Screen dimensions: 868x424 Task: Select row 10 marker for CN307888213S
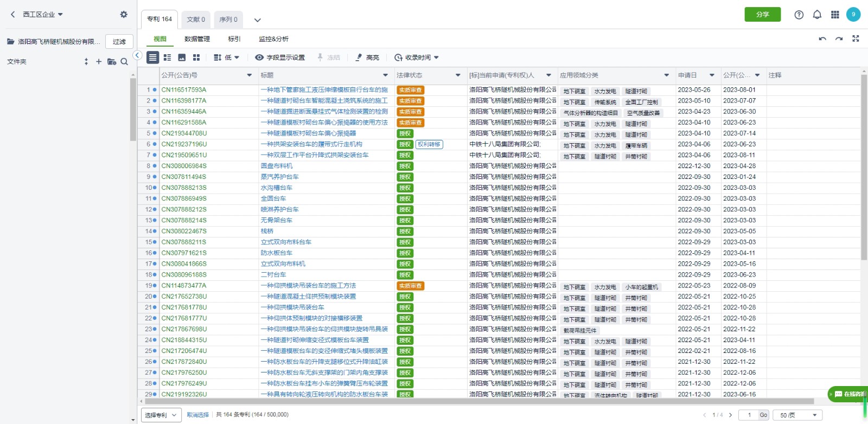[x=155, y=188]
